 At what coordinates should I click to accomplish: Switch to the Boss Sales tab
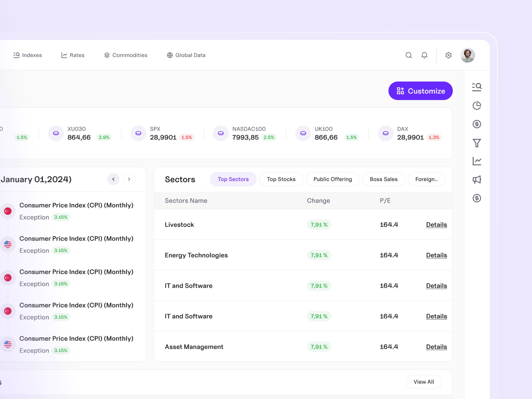coord(384,179)
